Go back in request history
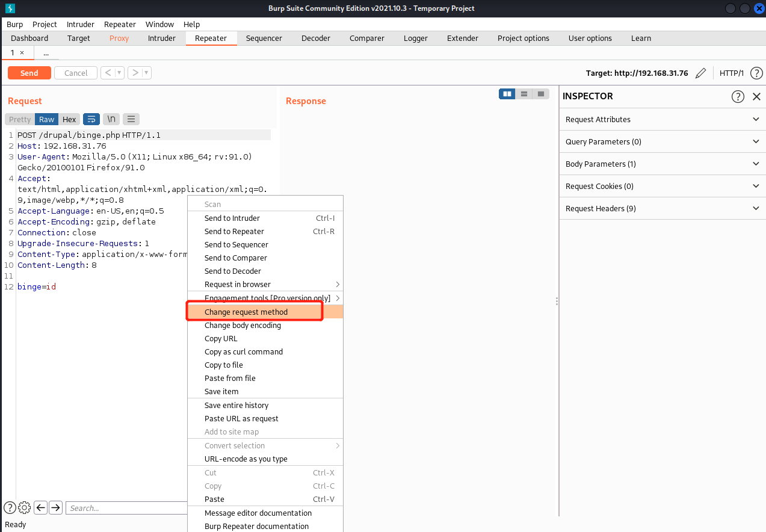 108,73
